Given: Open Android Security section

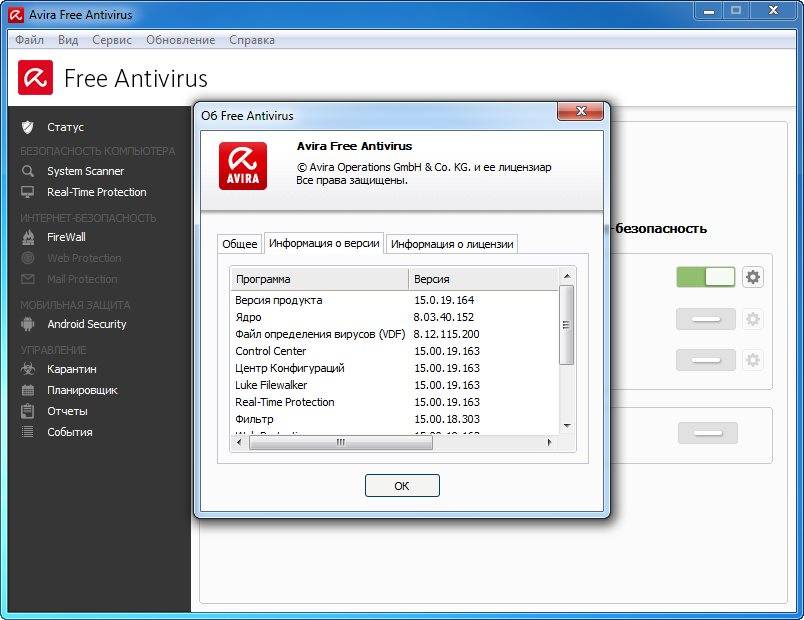Looking at the screenshot, I should pos(87,324).
